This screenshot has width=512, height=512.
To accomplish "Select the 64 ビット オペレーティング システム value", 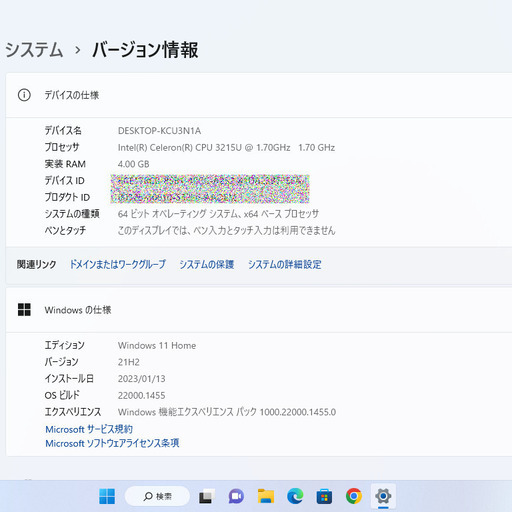I will tap(218, 214).
